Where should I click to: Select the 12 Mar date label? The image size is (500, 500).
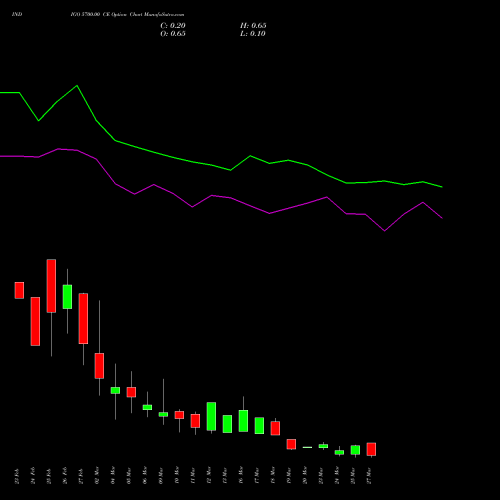pos(209,476)
